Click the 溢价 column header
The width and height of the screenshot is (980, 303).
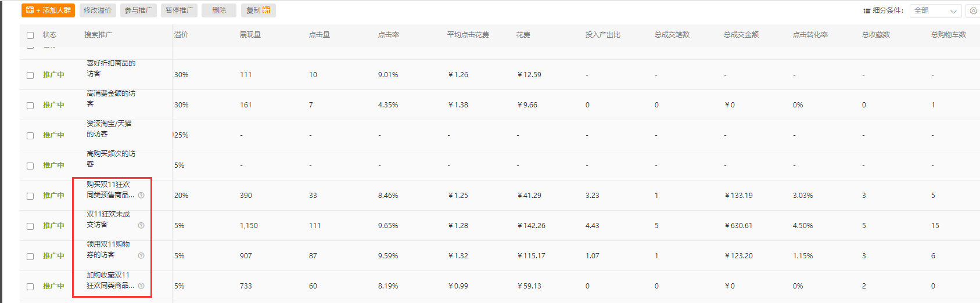[181, 35]
